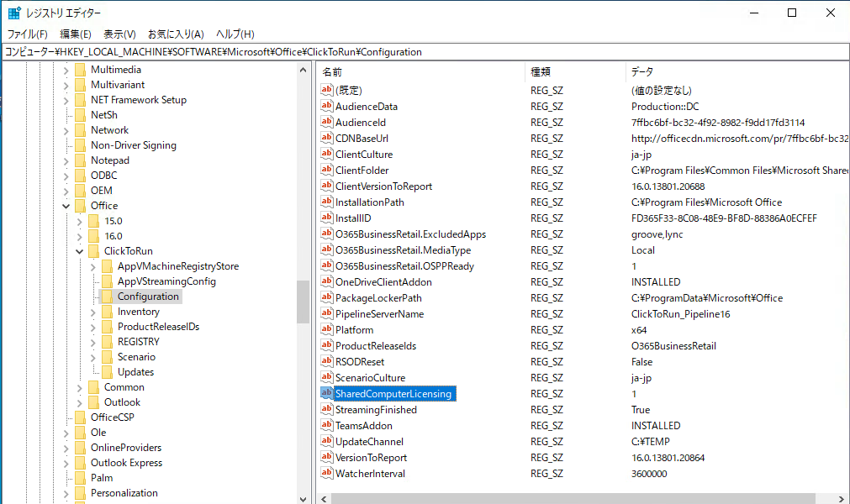Click the string value icon beside CDNBaseUrl
Screen dimensions: 850x504
point(326,138)
